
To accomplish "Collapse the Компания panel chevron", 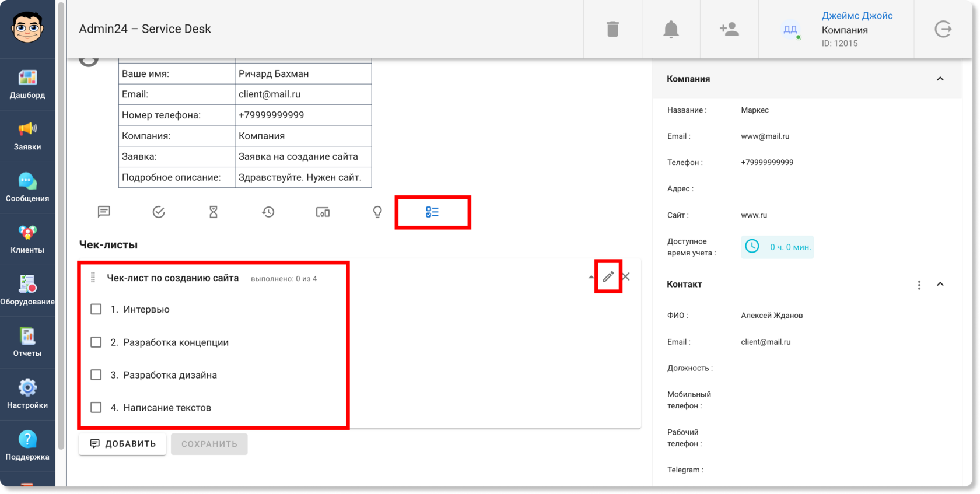I will [940, 79].
